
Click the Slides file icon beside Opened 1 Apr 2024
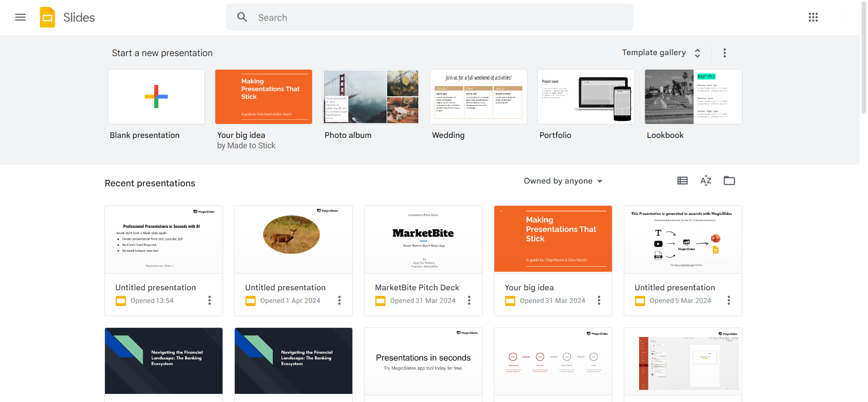(x=251, y=301)
